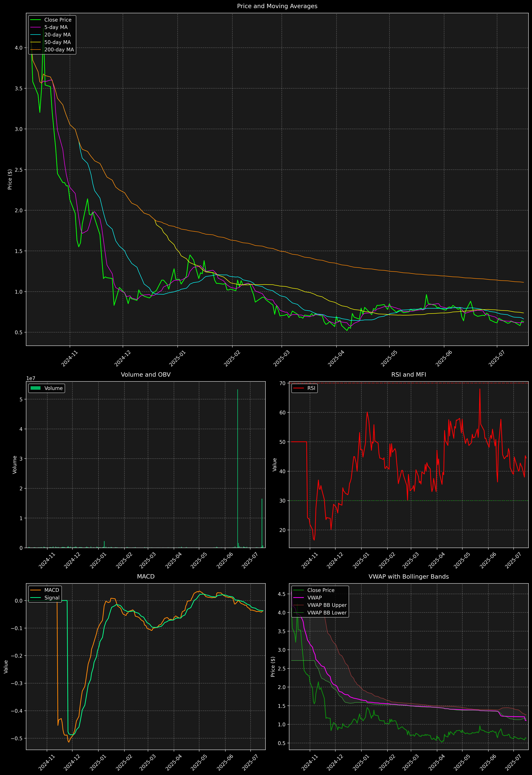Click the green Volume legend patch

click(35, 388)
